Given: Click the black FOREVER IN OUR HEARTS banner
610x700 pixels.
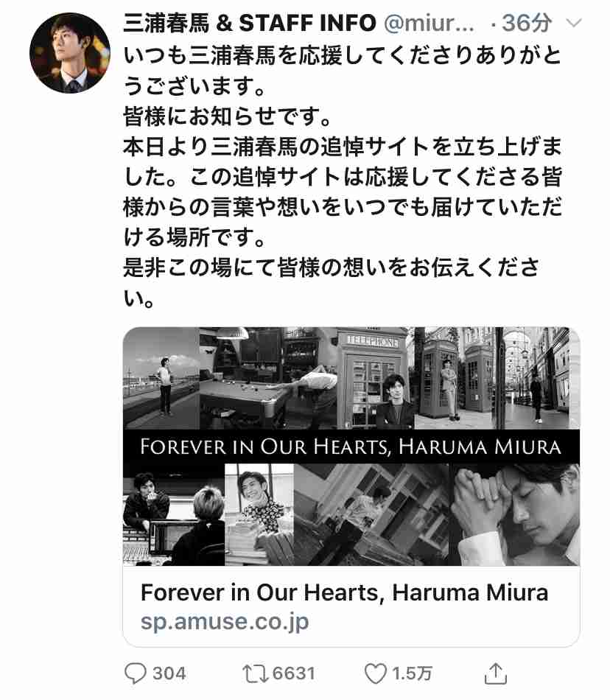Looking at the screenshot, I should coord(351,447).
